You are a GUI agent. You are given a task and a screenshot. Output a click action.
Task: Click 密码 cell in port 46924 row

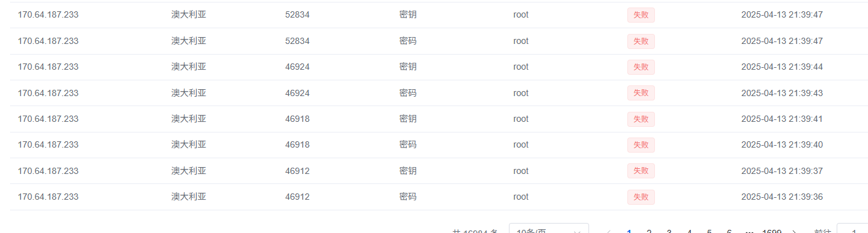coord(408,93)
